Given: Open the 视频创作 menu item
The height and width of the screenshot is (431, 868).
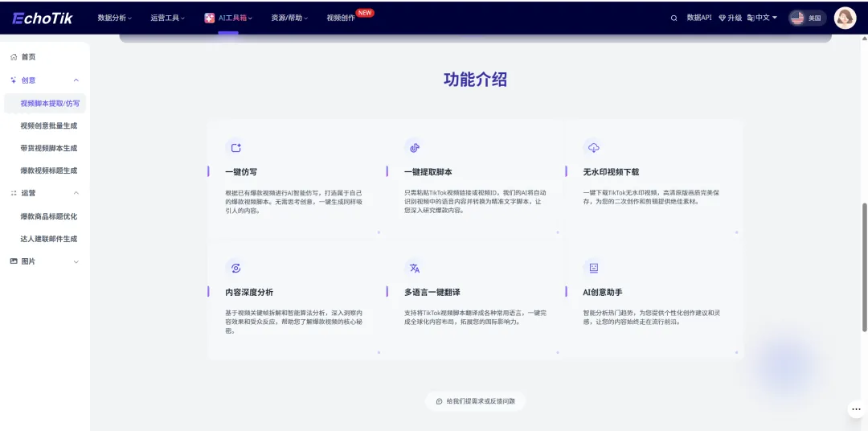Looking at the screenshot, I should [x=341, y=18].
